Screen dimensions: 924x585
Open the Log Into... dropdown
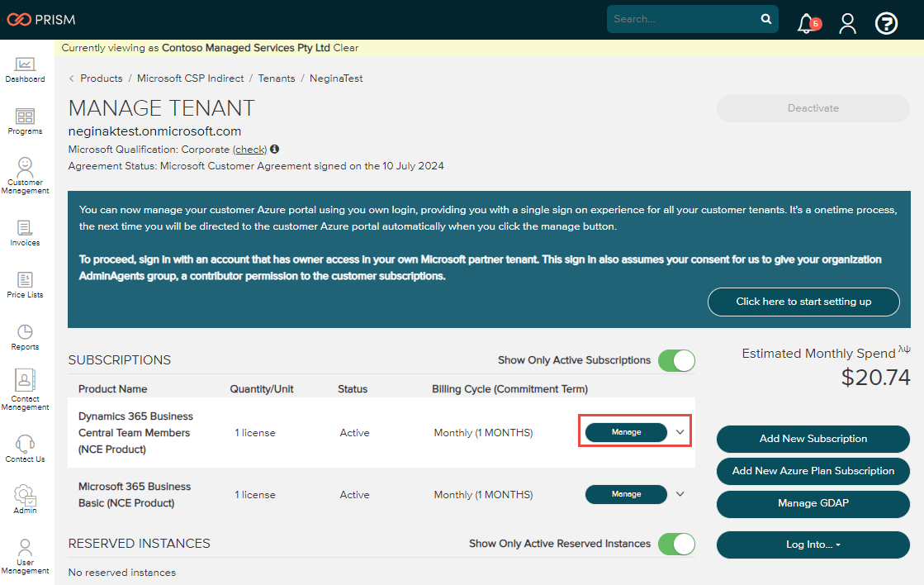[x=813, y=545]
